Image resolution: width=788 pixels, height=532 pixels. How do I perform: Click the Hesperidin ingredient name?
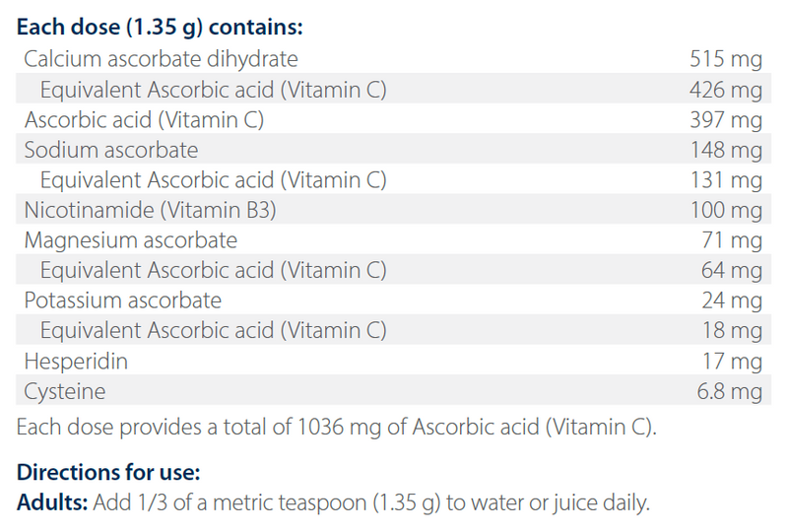coord(76,362)
